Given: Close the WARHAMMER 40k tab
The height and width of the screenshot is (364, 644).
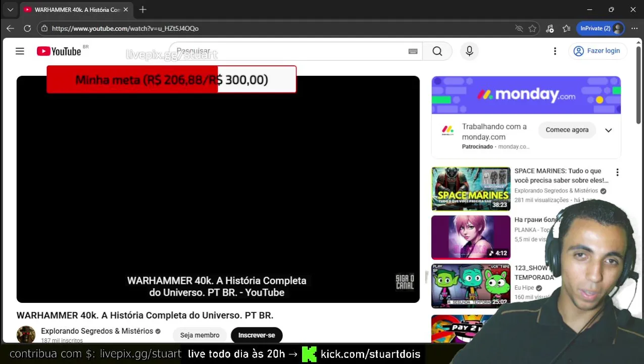Looking at the screenshot, I should [126, 10].
